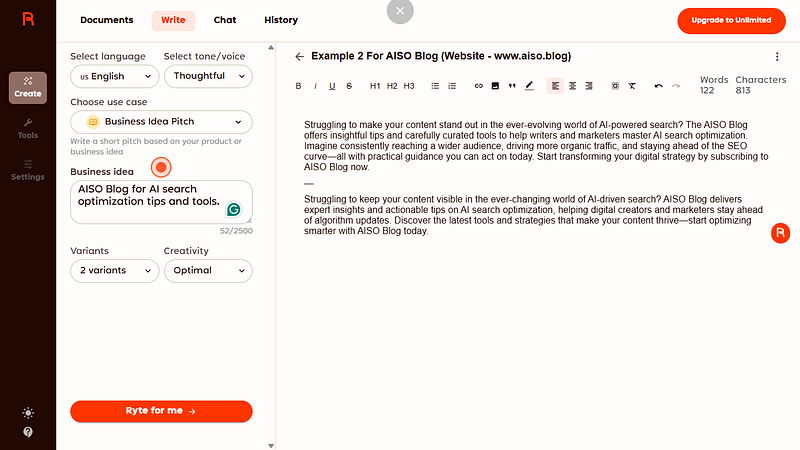Click Upgrade to Unlimited button
The image size is (800, 450).
pos(731,20)
